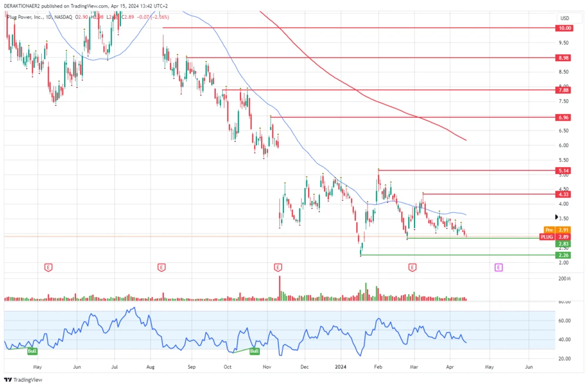
Task: Open the USD currency selector
Action: (x=564, y=18)
